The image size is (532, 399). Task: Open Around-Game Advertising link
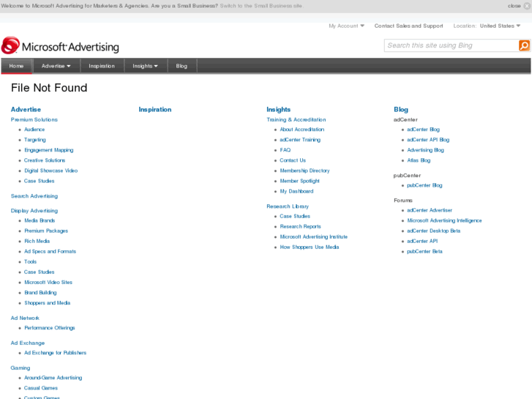[x=53, y=378]
